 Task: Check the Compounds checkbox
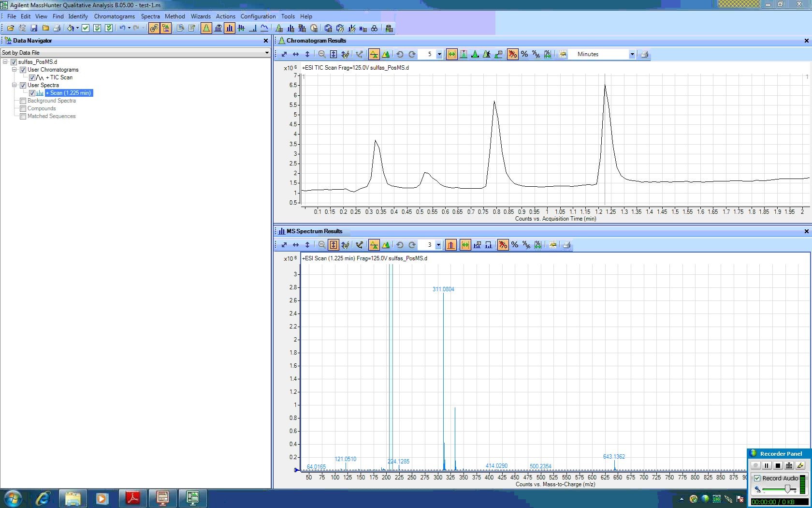point(23,108)
